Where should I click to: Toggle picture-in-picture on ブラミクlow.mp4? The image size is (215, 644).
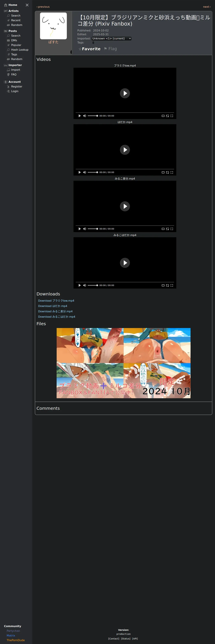click(x=167, y=116)
